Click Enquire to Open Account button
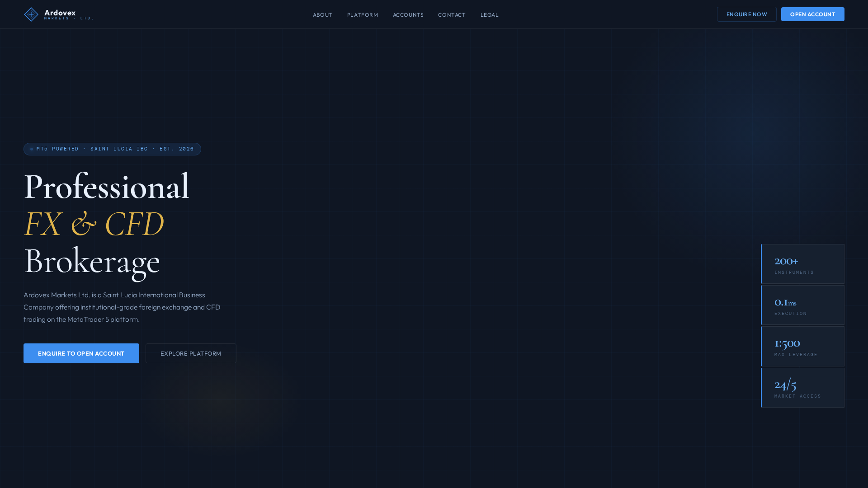868x488 pixels. point(81,353)
